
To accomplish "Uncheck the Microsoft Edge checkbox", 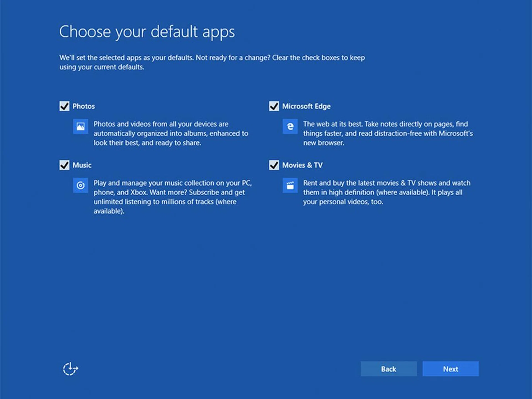I will pyautogui.click(x=274, y=106).
